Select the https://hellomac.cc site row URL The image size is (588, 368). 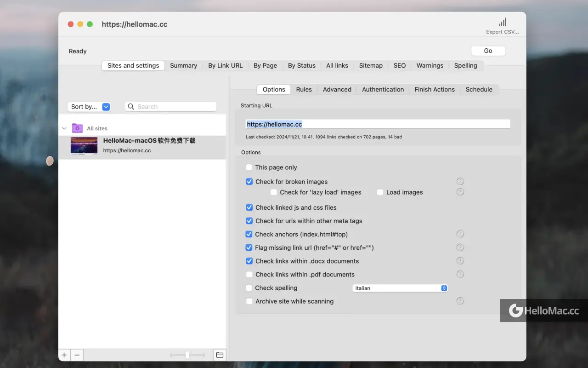coord(127,150)
